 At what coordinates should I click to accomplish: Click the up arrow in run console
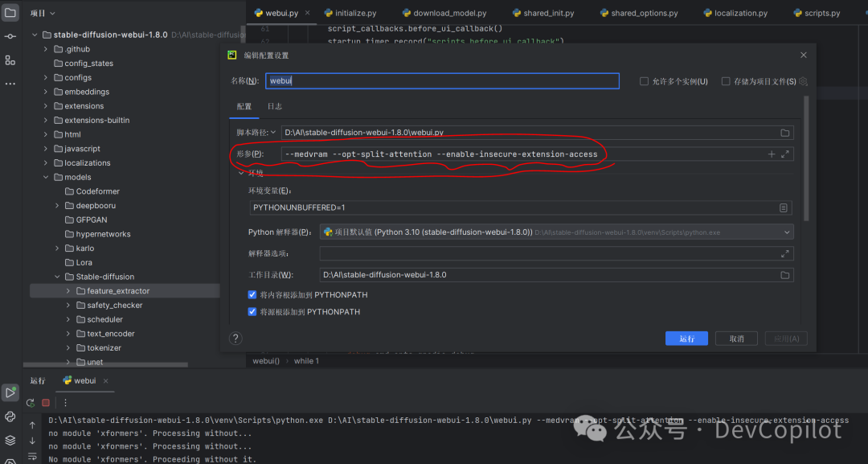pos(32,425)
